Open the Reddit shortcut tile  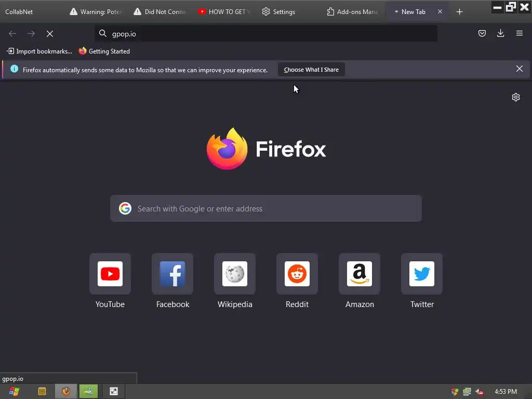click(297, 274)
